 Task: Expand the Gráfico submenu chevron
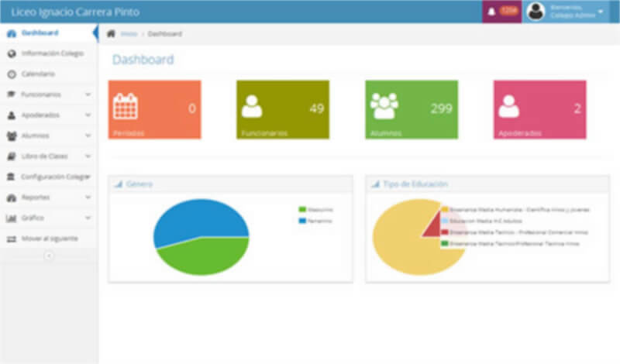click(x=88, y=218)
